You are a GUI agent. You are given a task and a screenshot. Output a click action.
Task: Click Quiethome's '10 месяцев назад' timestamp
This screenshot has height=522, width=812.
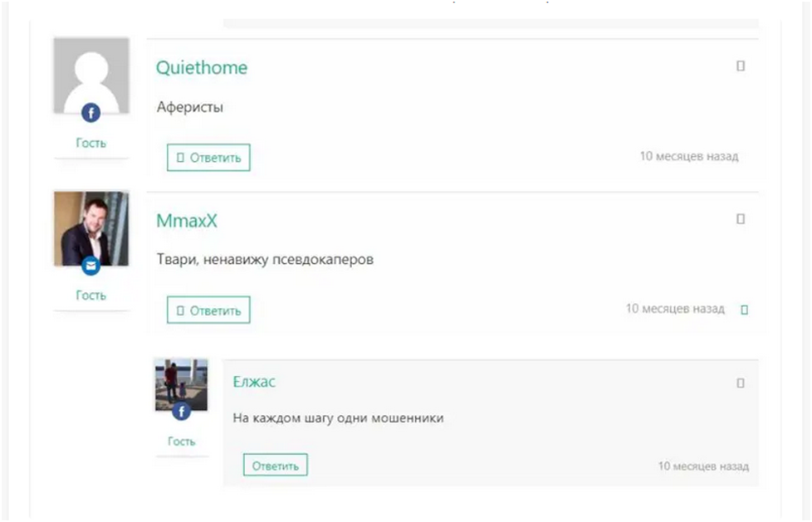tap(689, 156)
